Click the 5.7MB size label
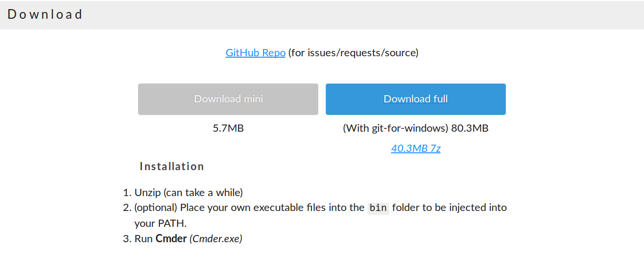This screenshot has height=260, width=644. click(228, 128)
